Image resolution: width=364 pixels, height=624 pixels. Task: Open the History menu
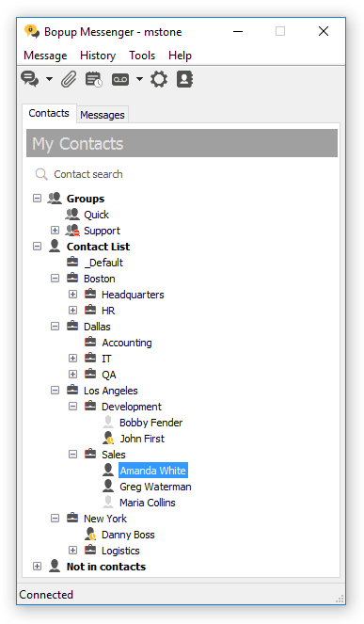tap(98, 56)
